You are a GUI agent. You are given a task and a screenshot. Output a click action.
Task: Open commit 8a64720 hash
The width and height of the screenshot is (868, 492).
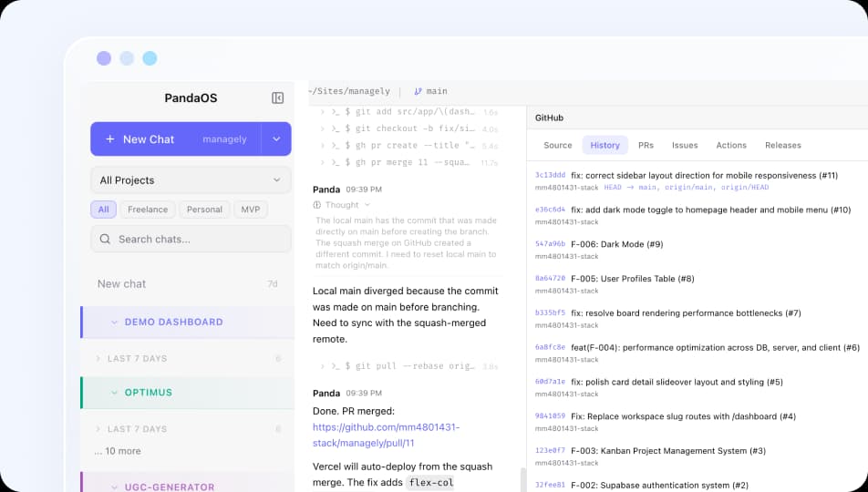click(x=551, y=279)
